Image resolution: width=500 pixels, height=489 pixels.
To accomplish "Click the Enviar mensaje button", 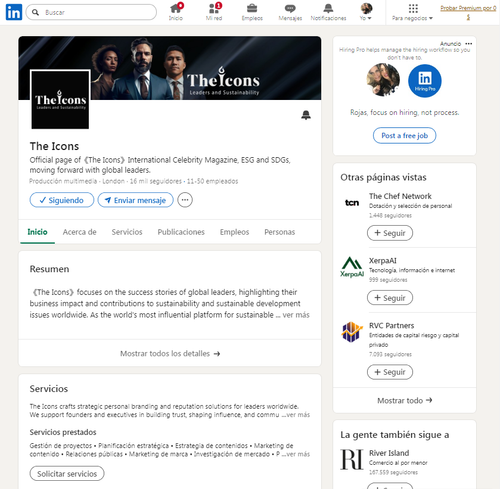I will point(136,200).
